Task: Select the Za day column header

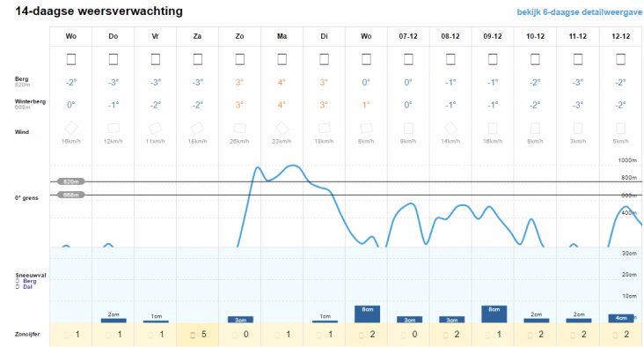Action: 198,36
